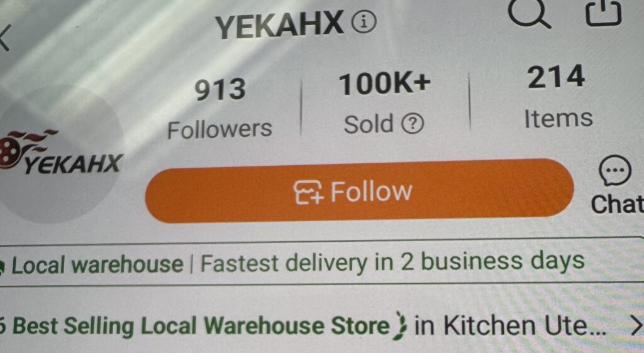The image size is (644, 353).
Task: Click the 100K+ Sold statistic
Action: pos(384,103)
